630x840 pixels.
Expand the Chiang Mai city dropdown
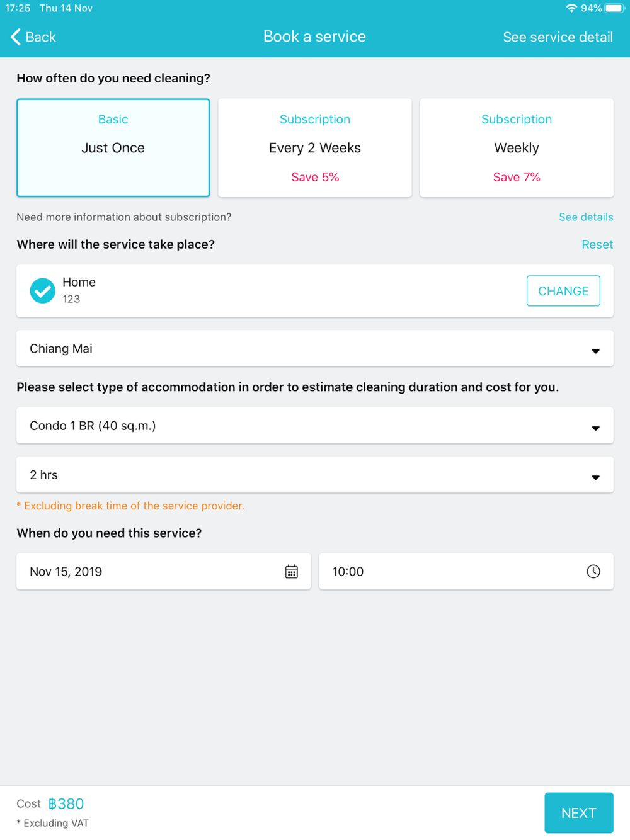(x=315, y=349)
